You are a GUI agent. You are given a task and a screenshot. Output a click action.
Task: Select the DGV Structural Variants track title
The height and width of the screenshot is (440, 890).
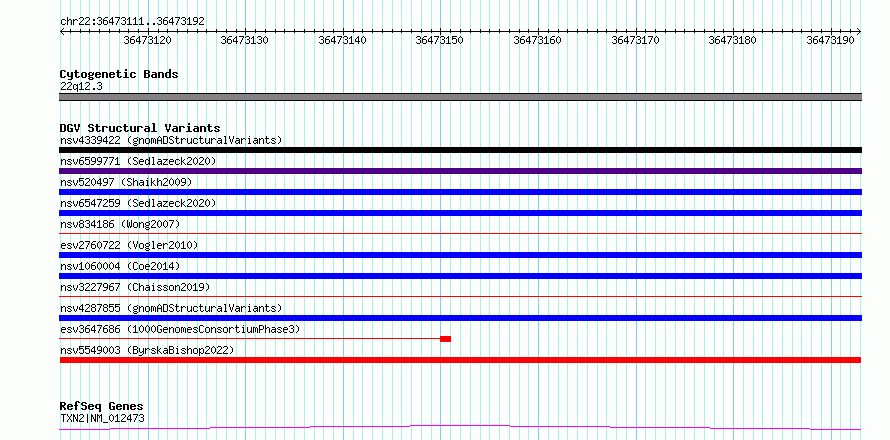click(x=140, y=128)
